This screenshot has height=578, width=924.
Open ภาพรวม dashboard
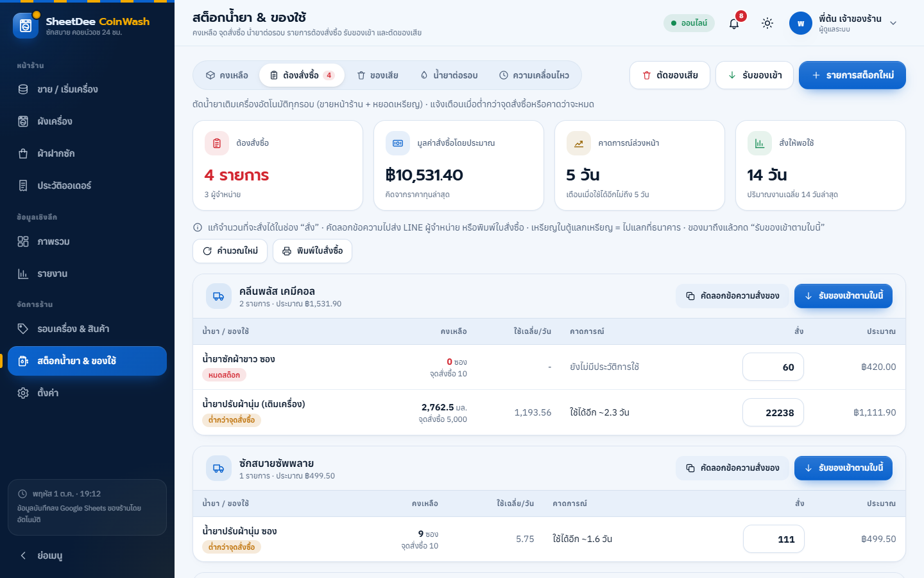[87, 241]
